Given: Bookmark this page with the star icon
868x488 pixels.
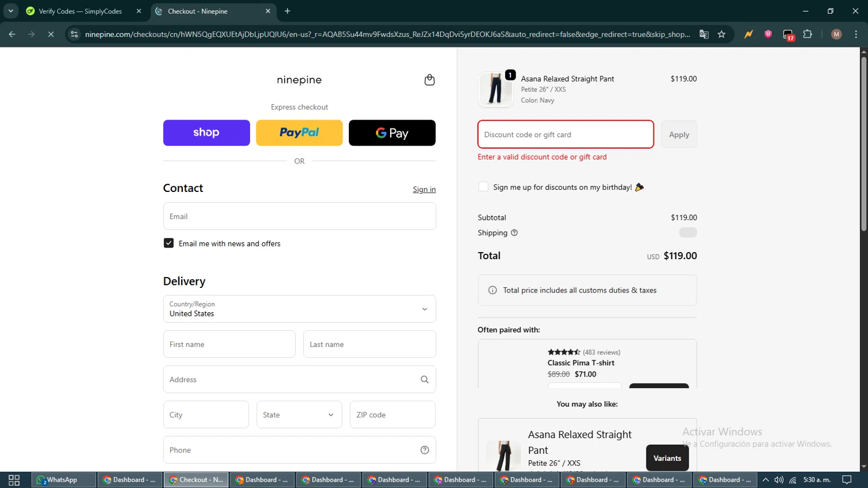Looking at the screenshot, I should (x=722, y=34).
